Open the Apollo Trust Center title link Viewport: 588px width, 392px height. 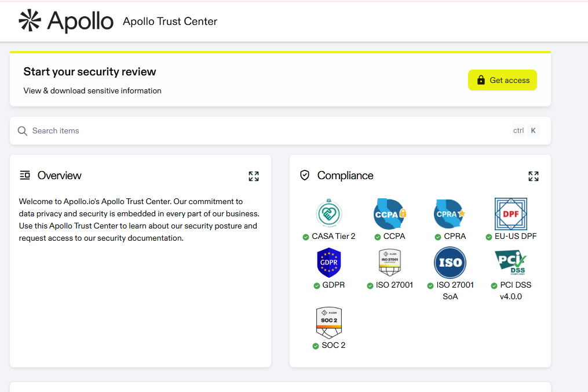pyautogui.click(x=170, y=21)
